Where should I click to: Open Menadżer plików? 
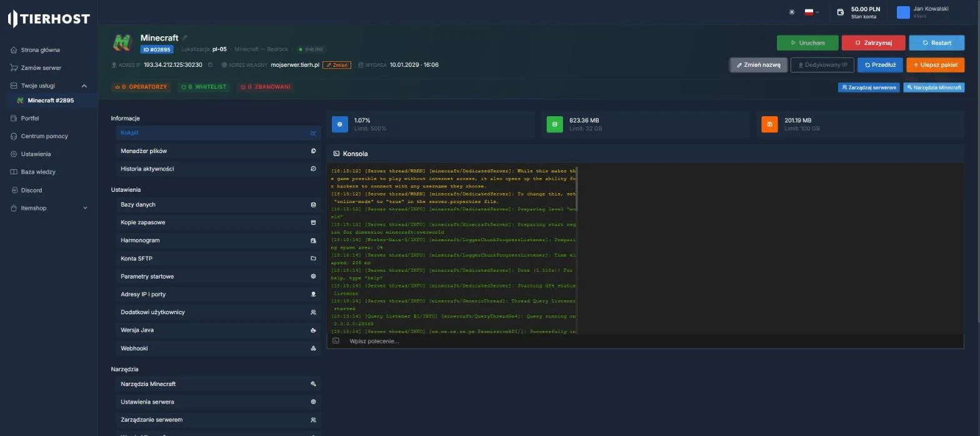tap(218, 151)
